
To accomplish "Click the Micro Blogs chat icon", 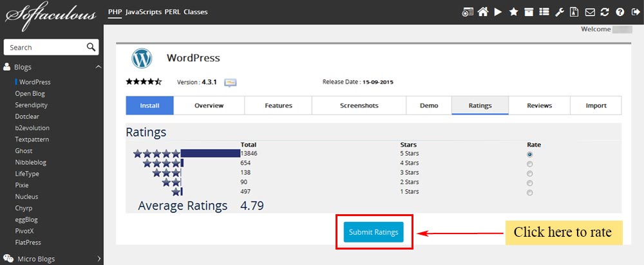I will pos(8,259).
